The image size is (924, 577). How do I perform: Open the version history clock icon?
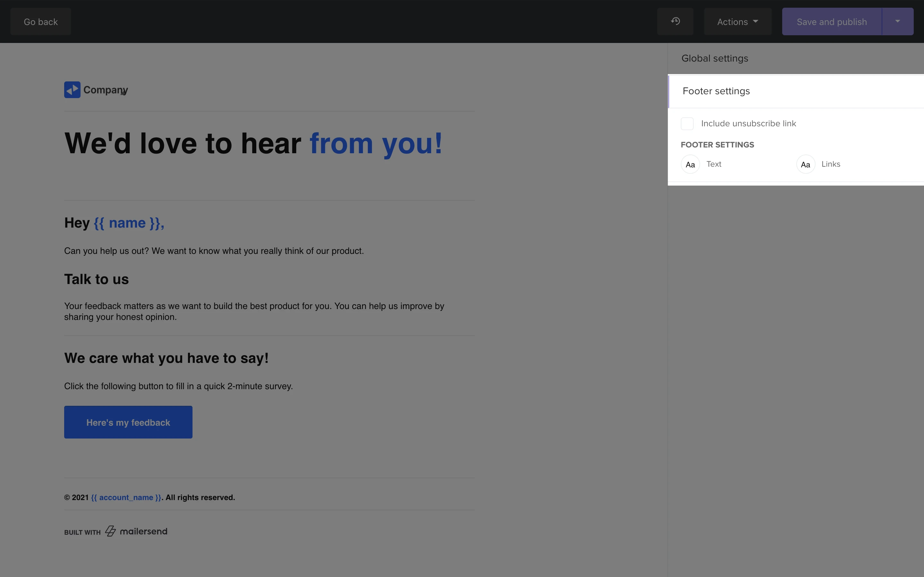coord(675,21)
